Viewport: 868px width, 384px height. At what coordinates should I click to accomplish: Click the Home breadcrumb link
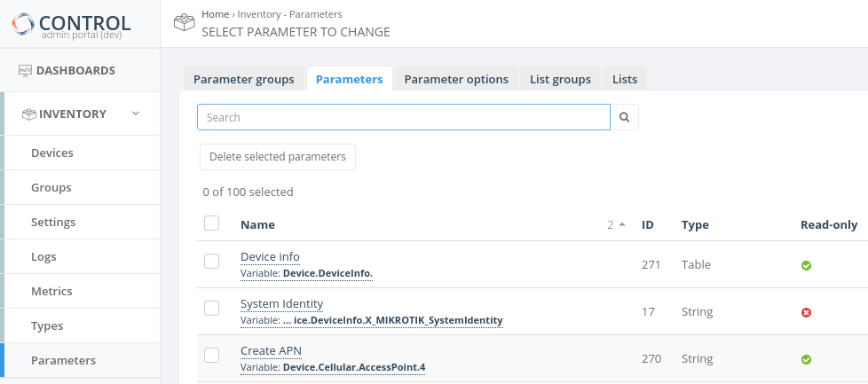(x=215, y=14)
